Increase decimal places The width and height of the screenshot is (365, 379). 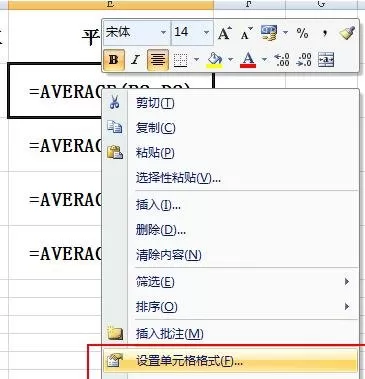(282, 60)
